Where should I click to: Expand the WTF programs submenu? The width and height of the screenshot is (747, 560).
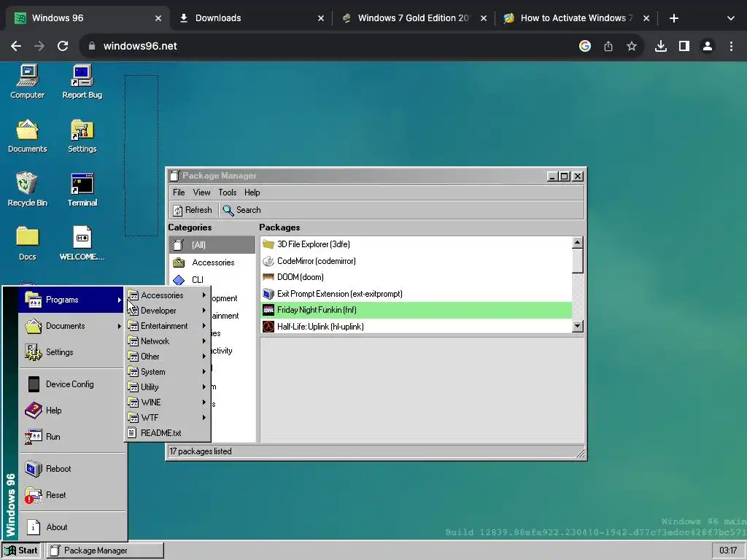(x=168, y=418)
